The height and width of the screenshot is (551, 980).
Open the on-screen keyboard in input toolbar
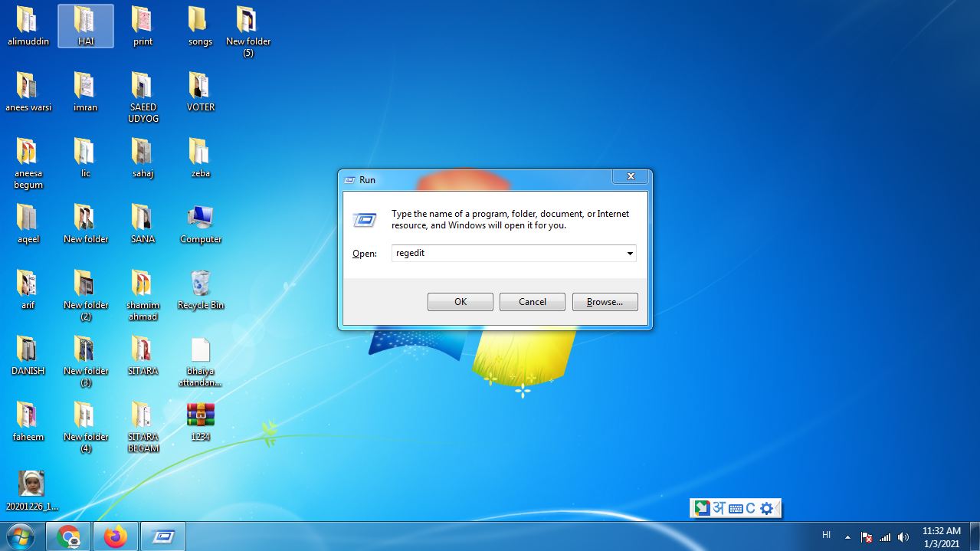(736, 508)
